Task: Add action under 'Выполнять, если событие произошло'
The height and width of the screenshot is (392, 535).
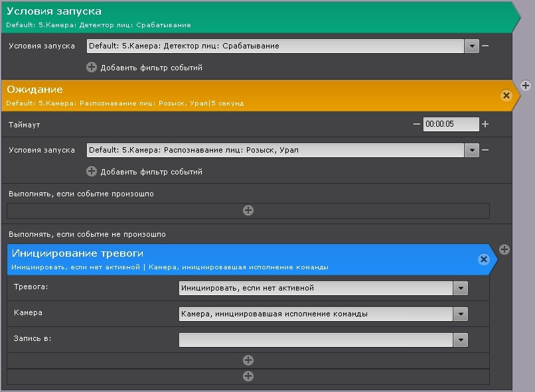Action: [248, 210]
